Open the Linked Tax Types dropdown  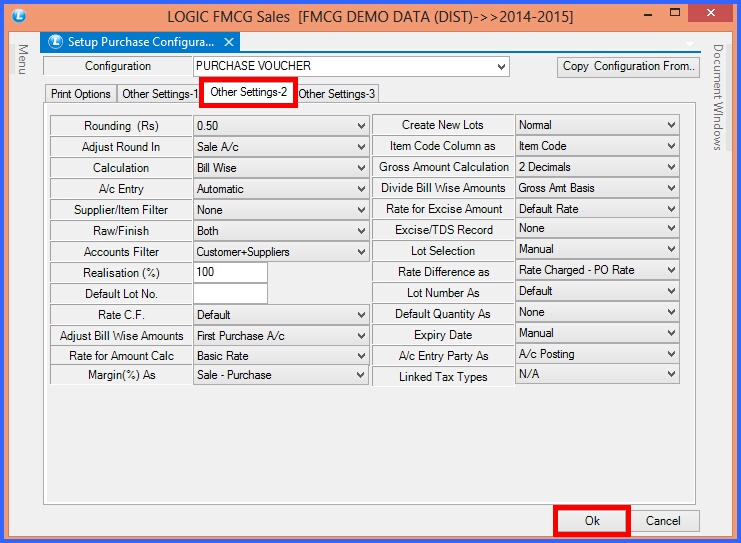[597, 374]
